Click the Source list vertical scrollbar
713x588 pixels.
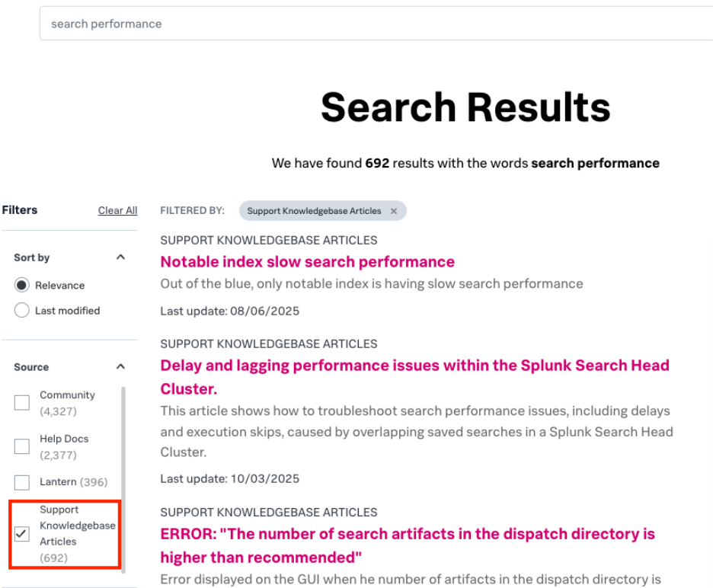tap(123, 472)
